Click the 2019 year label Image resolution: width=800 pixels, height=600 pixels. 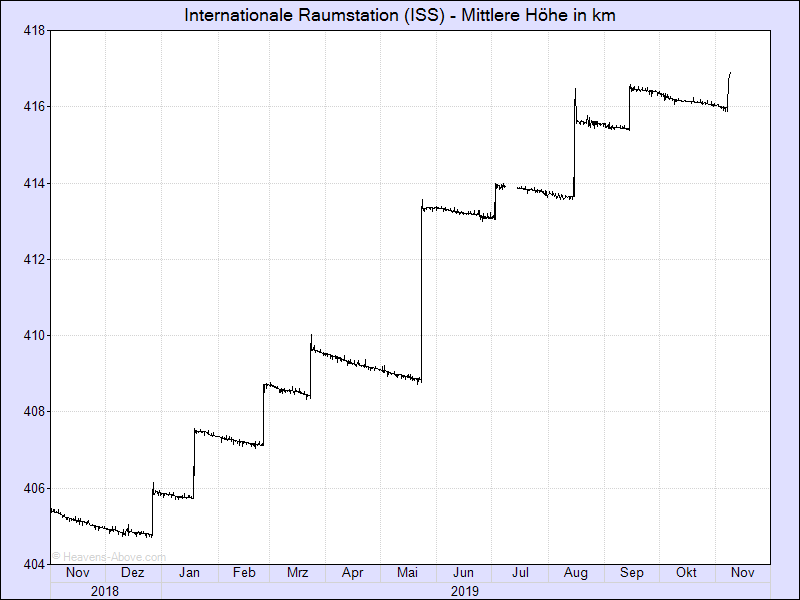click(465, 591)
